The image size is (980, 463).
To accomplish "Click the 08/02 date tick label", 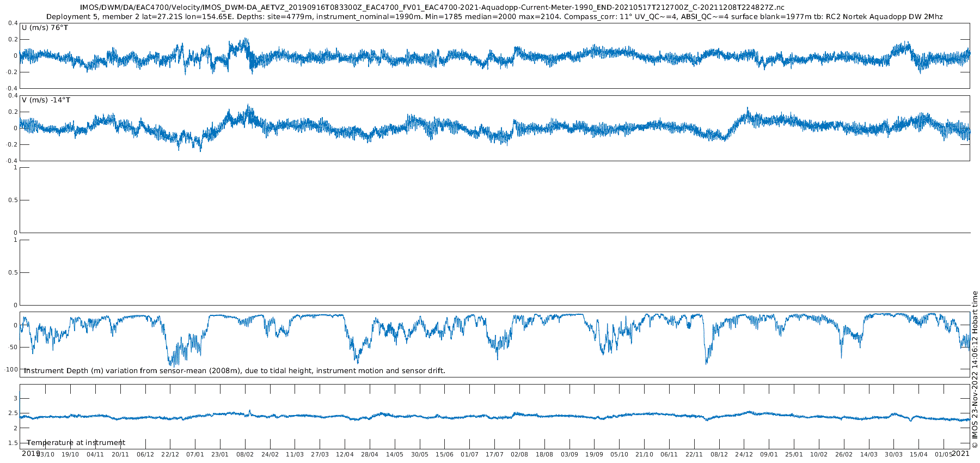I will pos(245,454).
